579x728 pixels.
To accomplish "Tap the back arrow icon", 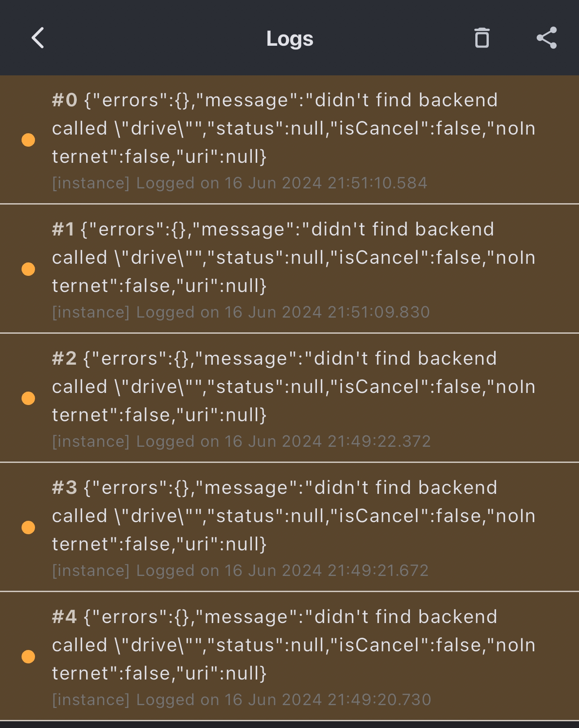I will click(38, 38).
